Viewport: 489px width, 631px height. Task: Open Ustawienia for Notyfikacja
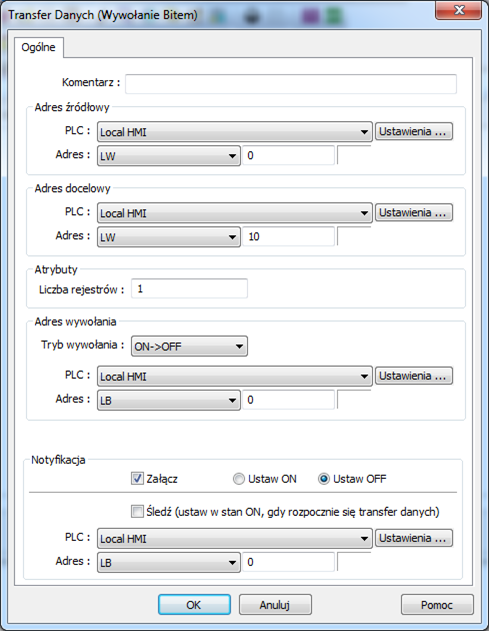click(414, 538)
